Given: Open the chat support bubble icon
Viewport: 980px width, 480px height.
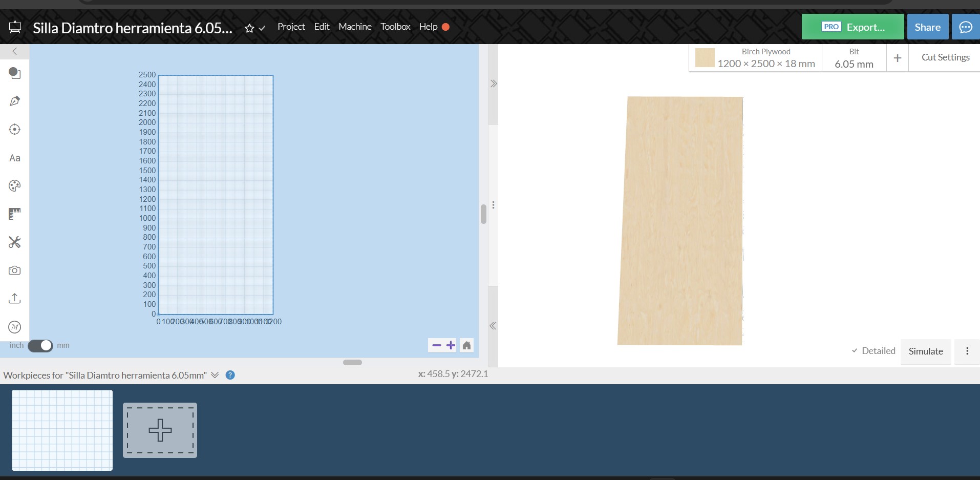Looking at the screenshot, I should 966,27.
